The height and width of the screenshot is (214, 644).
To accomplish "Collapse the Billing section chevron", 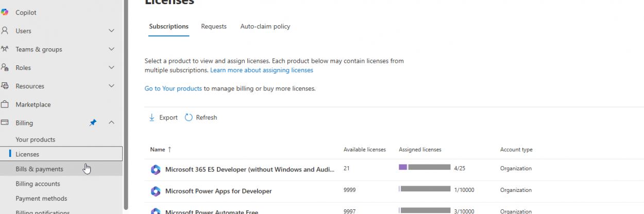I will [x=111, y=122].
